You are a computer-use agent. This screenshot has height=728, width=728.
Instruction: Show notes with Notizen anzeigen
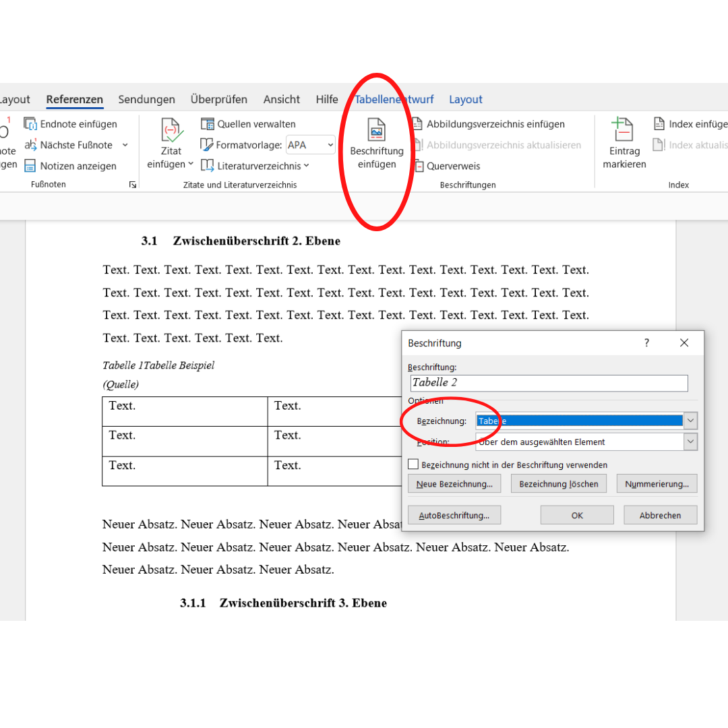point(70,166)
